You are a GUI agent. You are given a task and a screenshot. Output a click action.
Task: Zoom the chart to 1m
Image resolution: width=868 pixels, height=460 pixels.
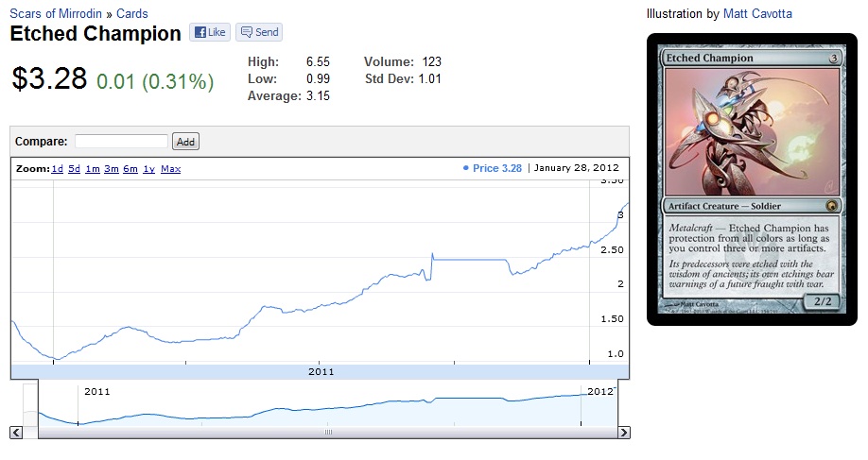tap(93, 169)
